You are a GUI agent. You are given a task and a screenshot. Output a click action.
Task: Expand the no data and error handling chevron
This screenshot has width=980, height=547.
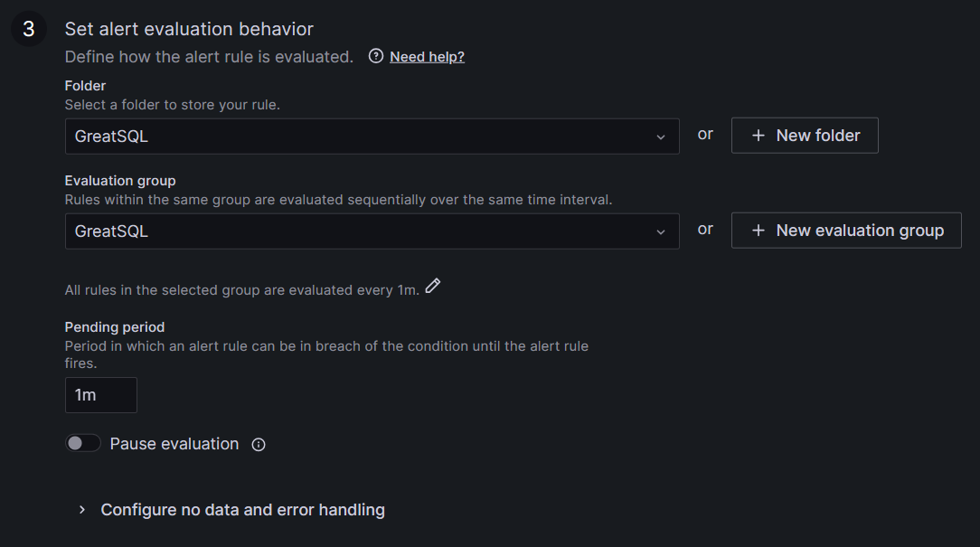pyautogui.click(x=82, y=510)
